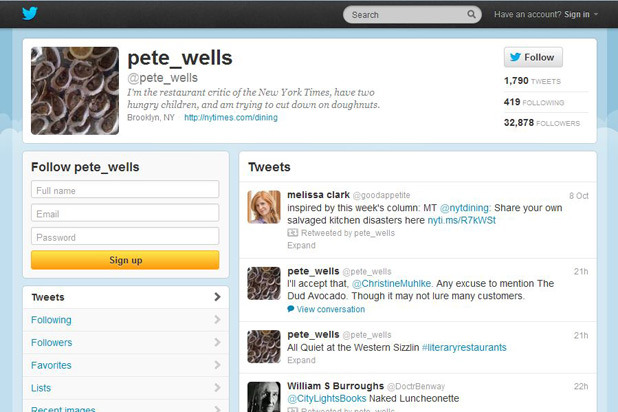The width and height of the screenshot is (618, 412).
Task: Click the 22h timestamp
Action: (x=581, y=386)
